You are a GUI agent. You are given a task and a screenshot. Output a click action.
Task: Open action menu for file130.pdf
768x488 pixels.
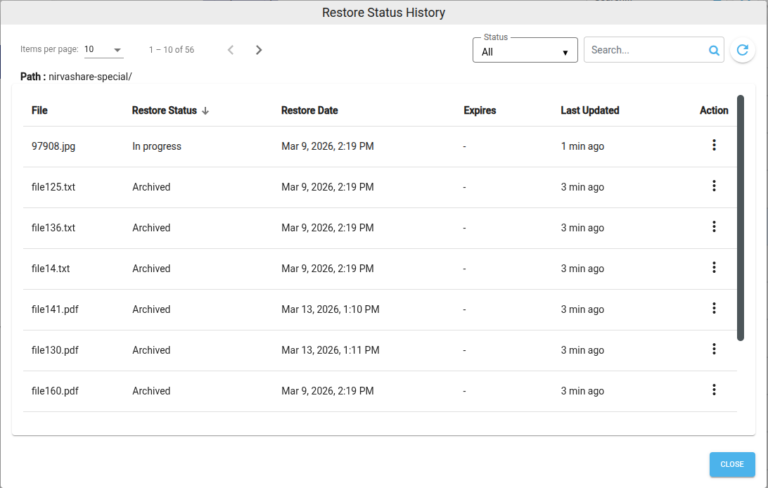coord(714,349)
